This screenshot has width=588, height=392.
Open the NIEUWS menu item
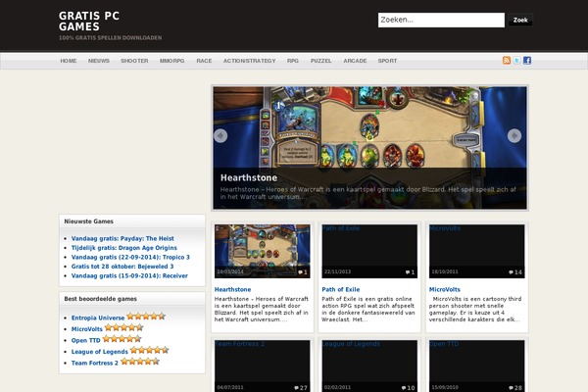tap(99, 61)
